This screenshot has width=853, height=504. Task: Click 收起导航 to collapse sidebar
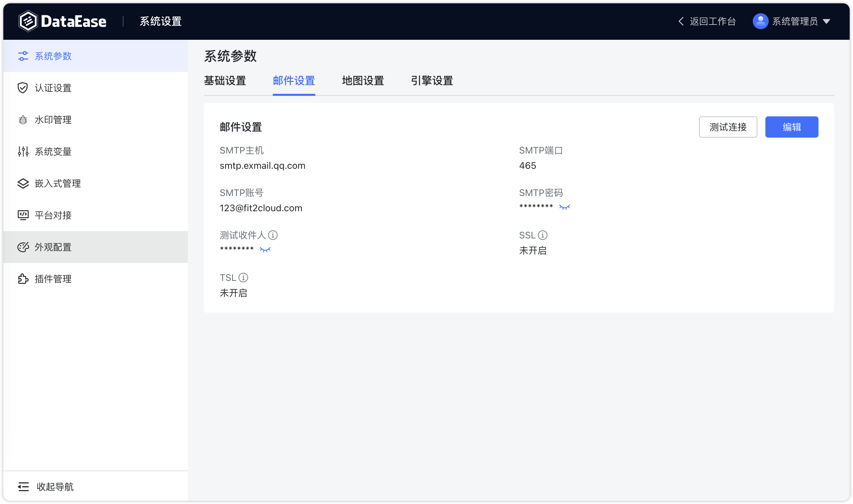tap(55, 486)
